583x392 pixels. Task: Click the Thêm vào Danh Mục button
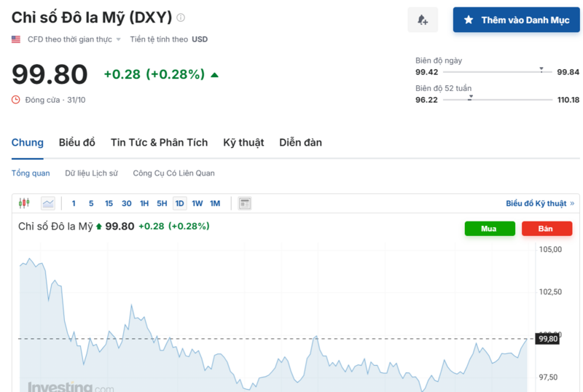coord(516,20)
